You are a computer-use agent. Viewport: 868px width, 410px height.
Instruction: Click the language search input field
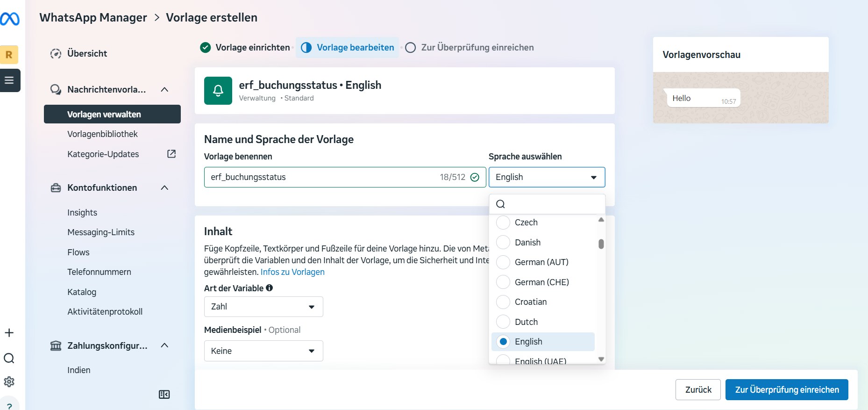click(x=547, y=204)
